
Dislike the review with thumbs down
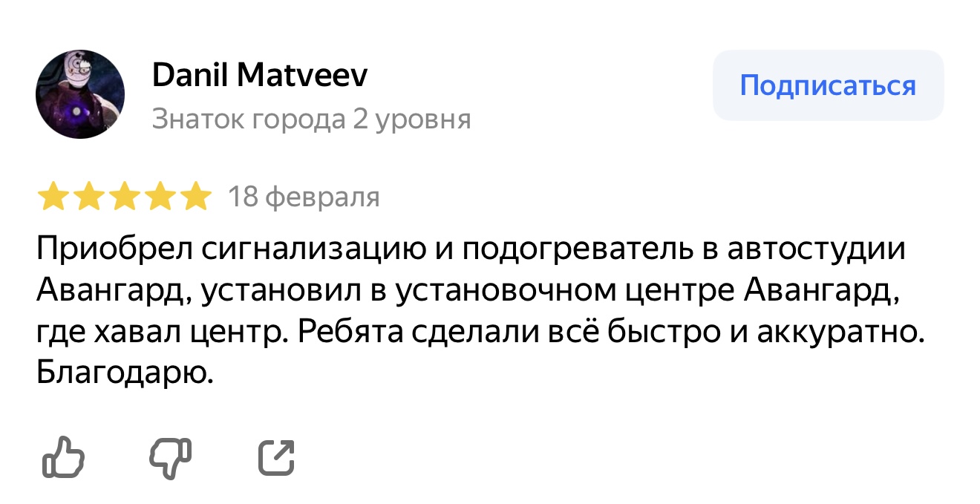[x=171, y=457]
